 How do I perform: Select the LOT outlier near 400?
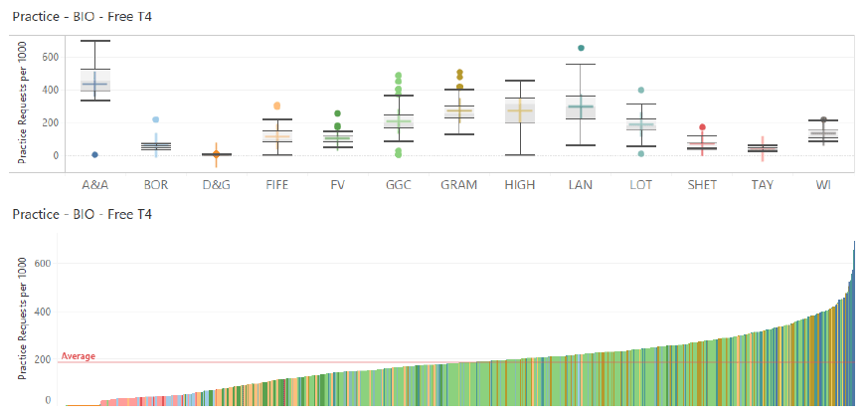[641, 90]
